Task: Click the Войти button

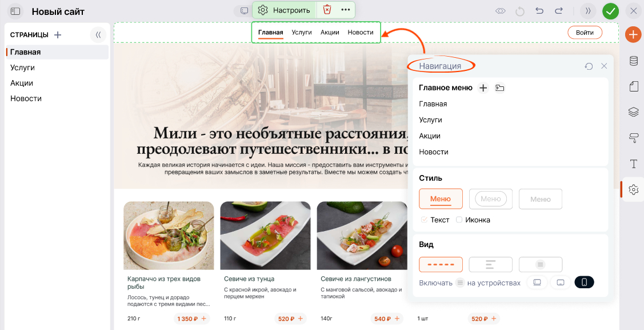Action: [585, 33]
